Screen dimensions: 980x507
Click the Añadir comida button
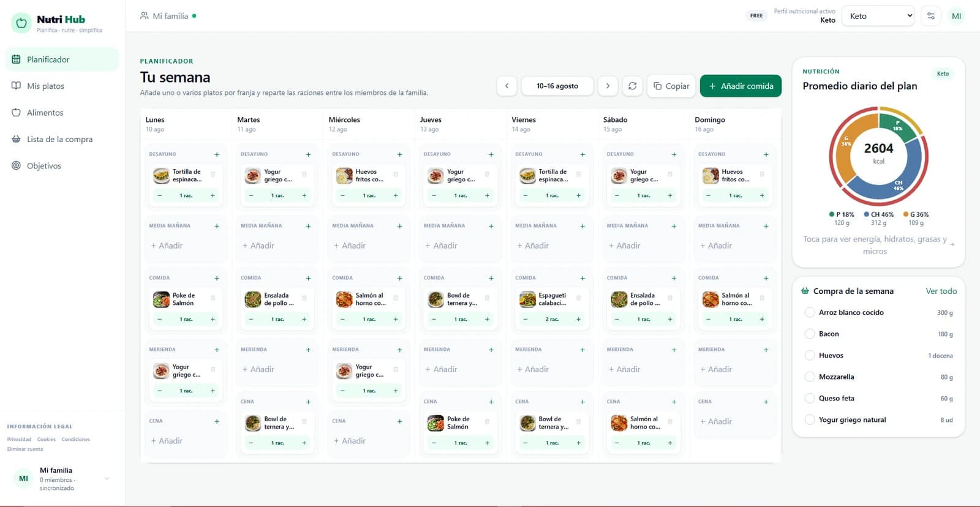pyautogui.click(x=741, y=86)
